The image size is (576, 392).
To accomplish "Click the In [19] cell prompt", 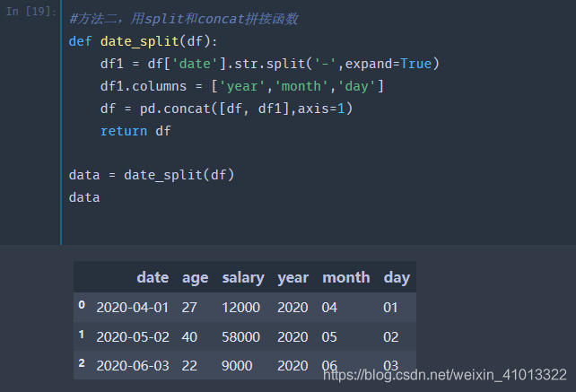I will click(31, 12).
